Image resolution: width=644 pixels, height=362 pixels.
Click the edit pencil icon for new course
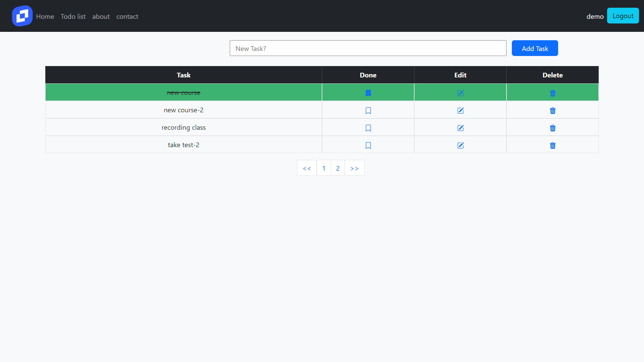(x=460, y=93)
